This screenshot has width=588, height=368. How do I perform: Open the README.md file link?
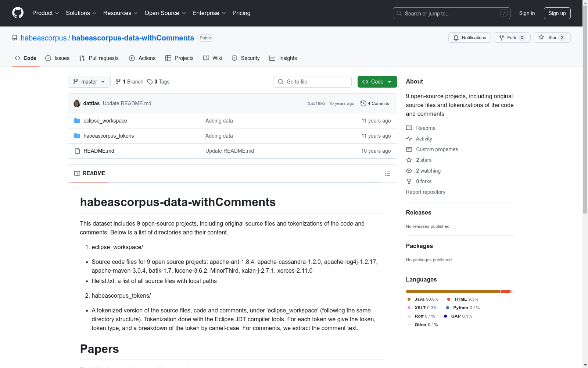coord(99,151)
